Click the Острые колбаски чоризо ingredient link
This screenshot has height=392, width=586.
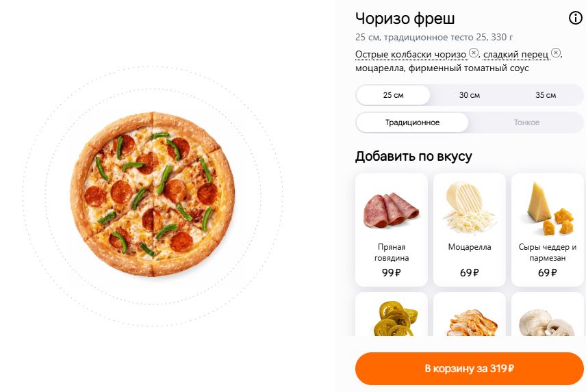pyautogui.click(x=411, y=55)
